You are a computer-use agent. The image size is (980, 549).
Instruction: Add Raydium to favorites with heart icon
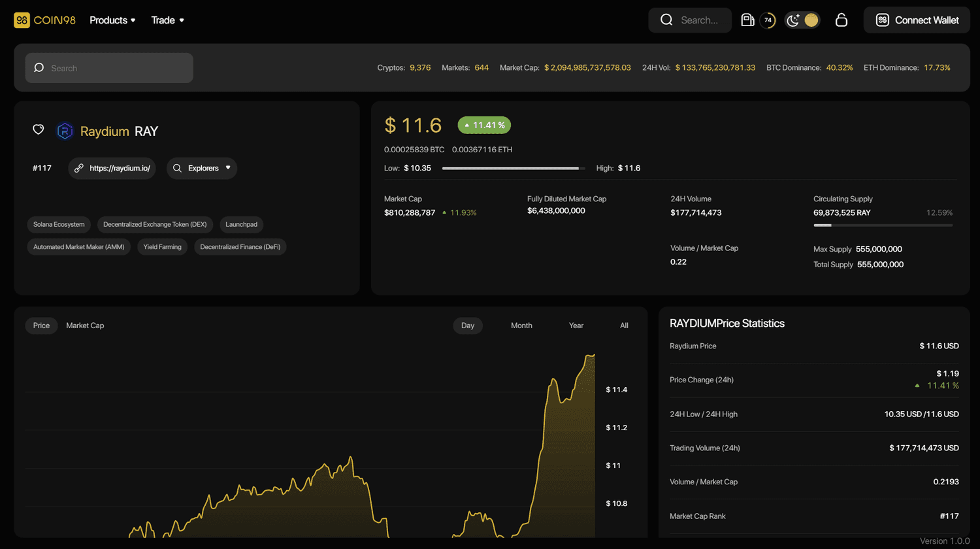[39, 129]
